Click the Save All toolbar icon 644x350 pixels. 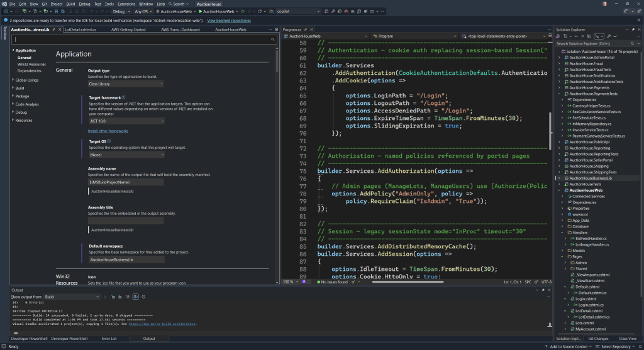(x=63, y=11)
